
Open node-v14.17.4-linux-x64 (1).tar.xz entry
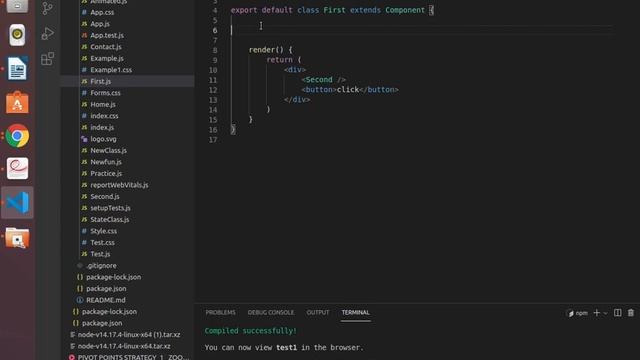coord(129,334)
